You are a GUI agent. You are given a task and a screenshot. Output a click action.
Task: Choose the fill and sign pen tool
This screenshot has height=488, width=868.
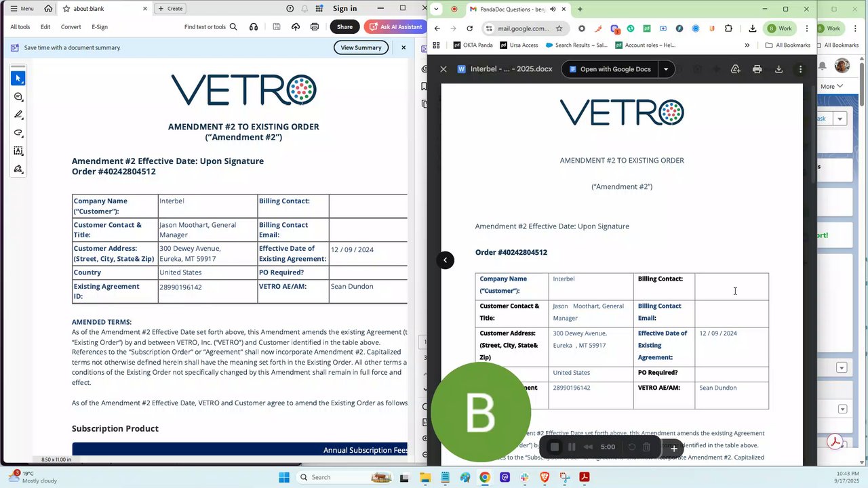pos(18,169)
